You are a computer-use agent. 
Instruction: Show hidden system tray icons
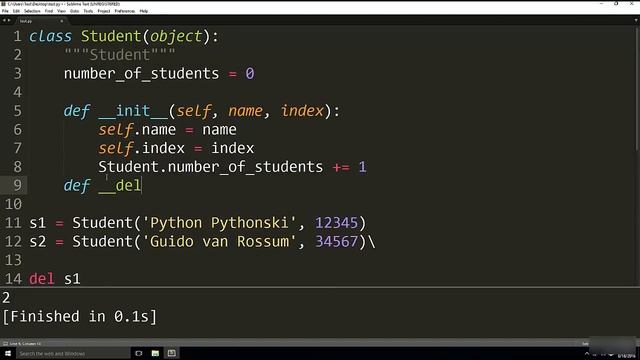coord(587,353)
